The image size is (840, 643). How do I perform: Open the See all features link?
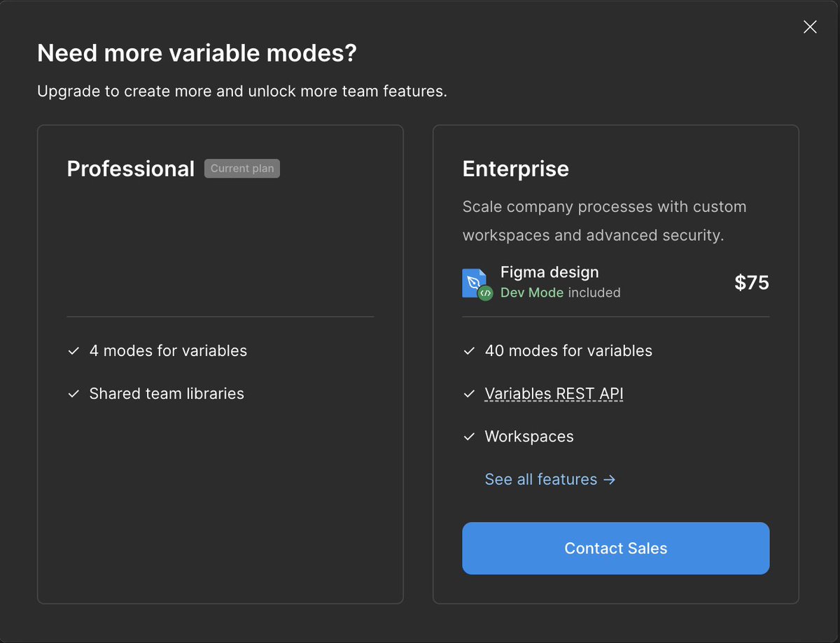[549, 479]
